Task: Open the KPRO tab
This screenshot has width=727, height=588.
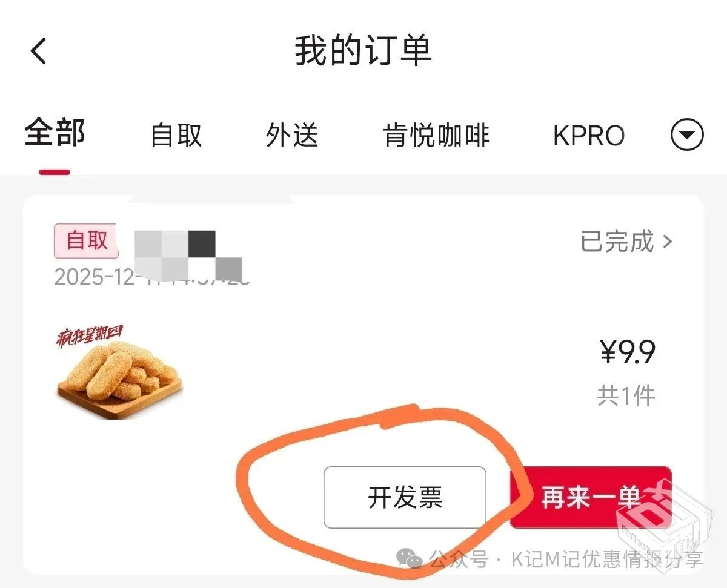Action: (x=589, y=136)
